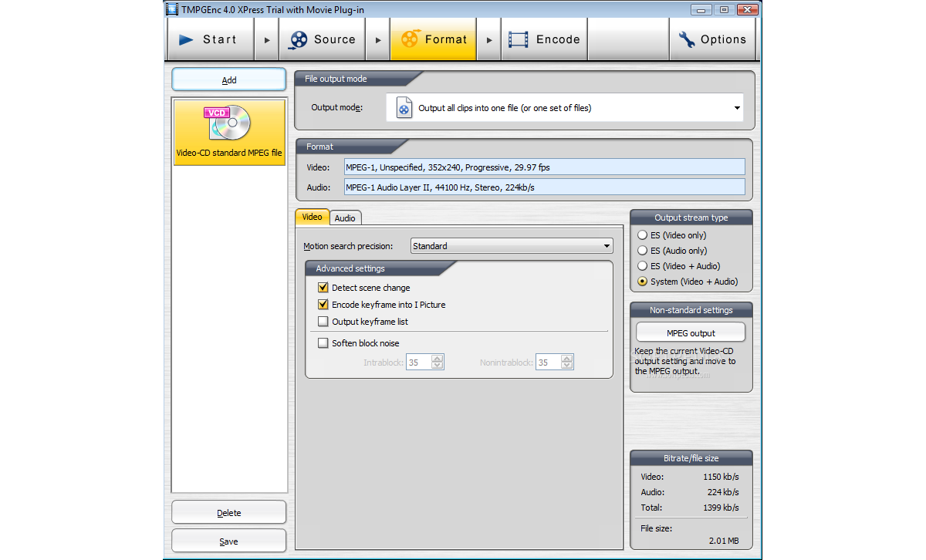The height and width of the screenshot is (560, 926).
Task: Switch to the Video tab
Action: 313,218
